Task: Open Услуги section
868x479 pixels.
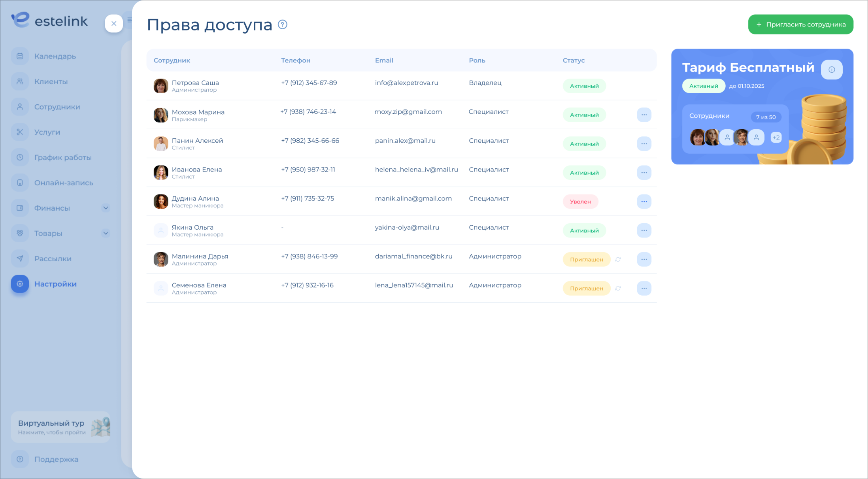Action: [x=47, y=132]
